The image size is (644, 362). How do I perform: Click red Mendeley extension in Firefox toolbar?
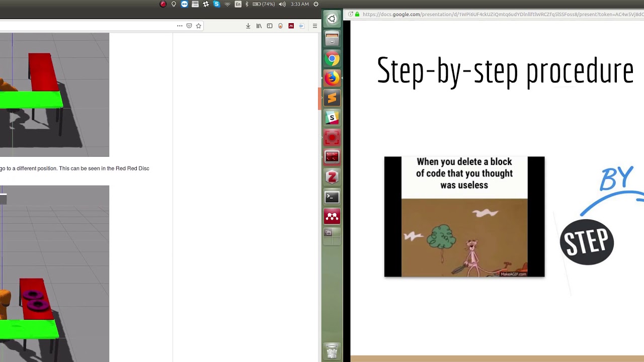[x=291, y=26]
